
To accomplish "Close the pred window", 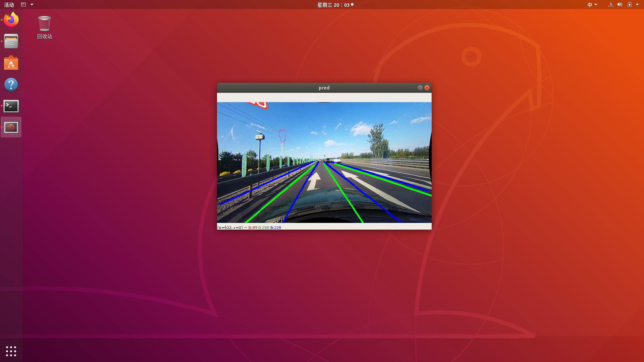I will click(x=427, y=88).
